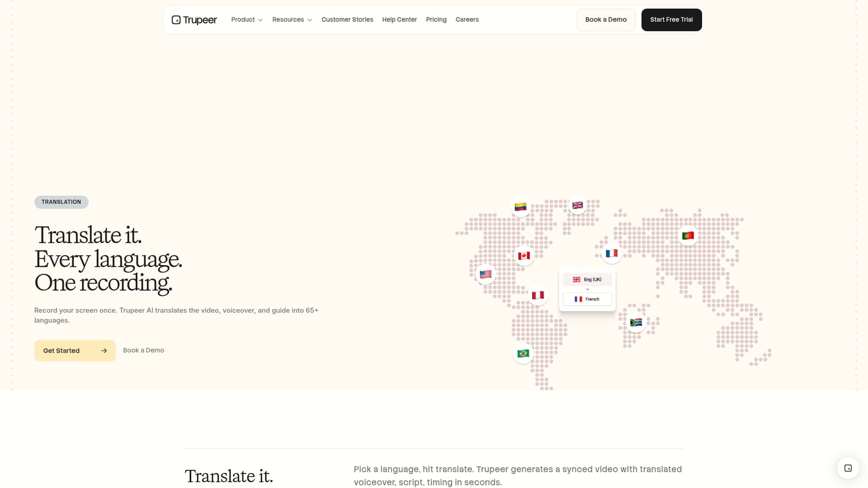Click the Colombia flag on the map
The image size is (868, 488).
click(x=521, y=207)
